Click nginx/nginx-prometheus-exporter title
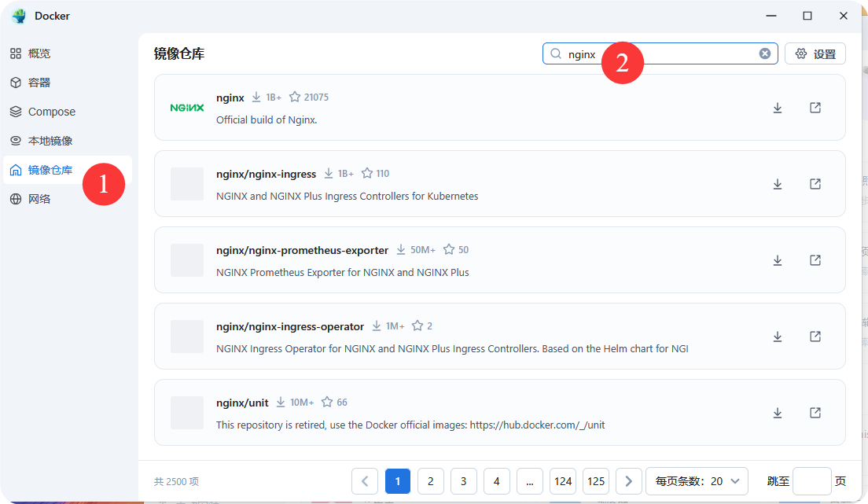Screen dimensions: 868x504 pos(302,250)
